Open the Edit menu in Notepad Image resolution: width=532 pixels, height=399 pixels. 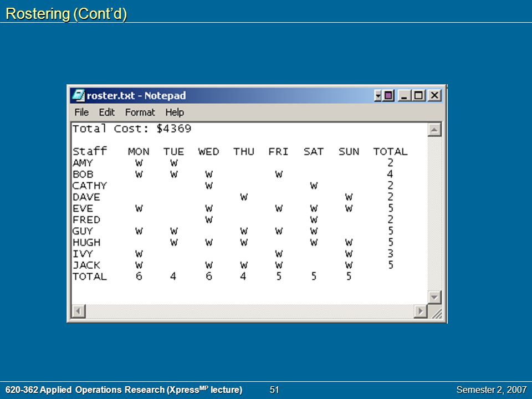coord(106,112)
